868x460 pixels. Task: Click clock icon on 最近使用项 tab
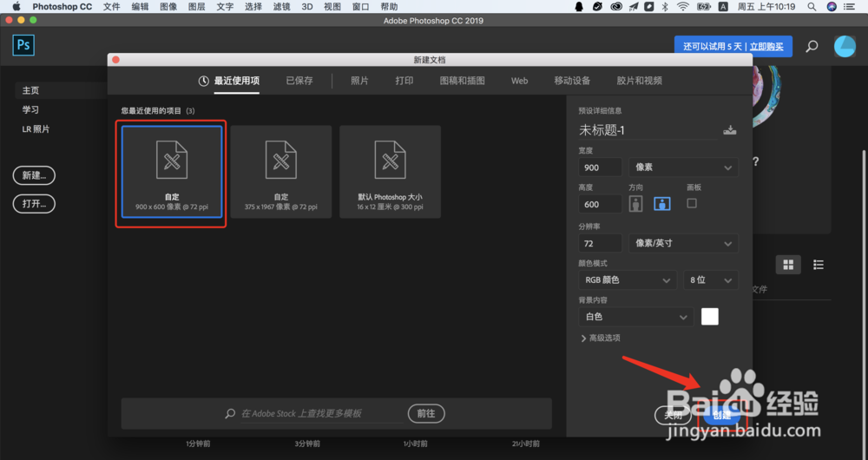click(204, 81)
